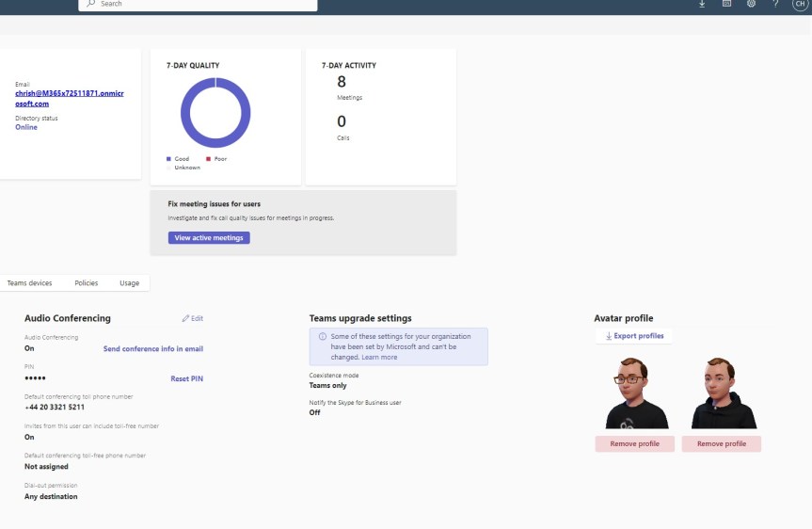Open help question mark icon
This screenshot has height=529, width=812.
click(x=775, y=3)
